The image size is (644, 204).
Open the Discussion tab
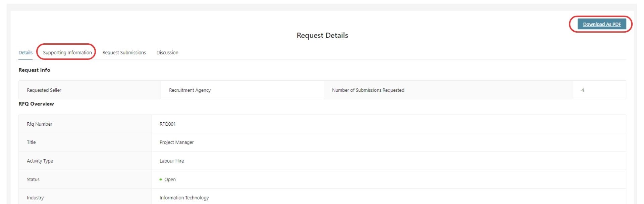167,52
